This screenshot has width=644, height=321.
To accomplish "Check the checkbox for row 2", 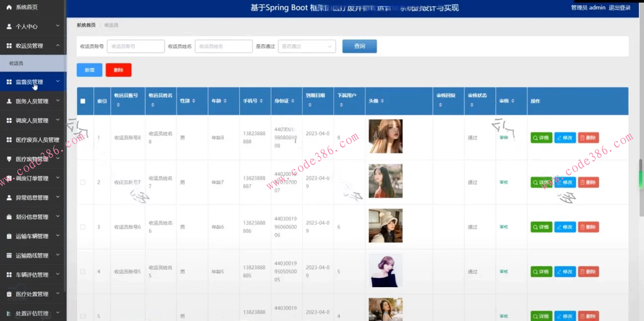I will point(83,182).
